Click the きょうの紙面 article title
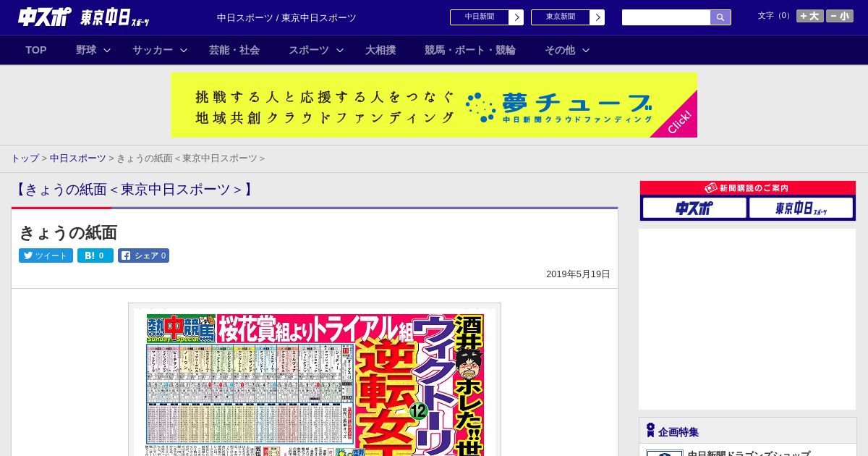The height and width of the screenshot is (456, 868). 68,232
